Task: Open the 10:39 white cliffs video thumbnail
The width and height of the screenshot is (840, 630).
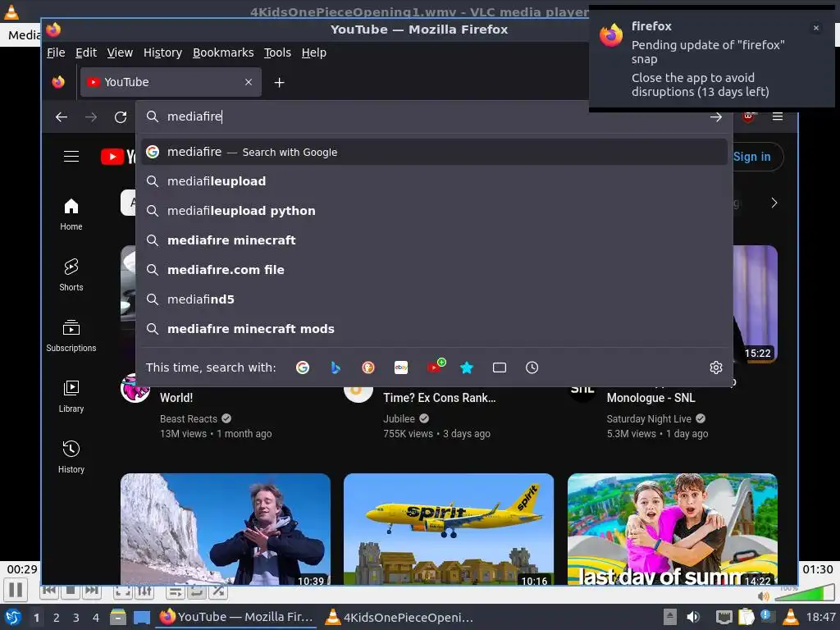Action: (x=226, y=529)
